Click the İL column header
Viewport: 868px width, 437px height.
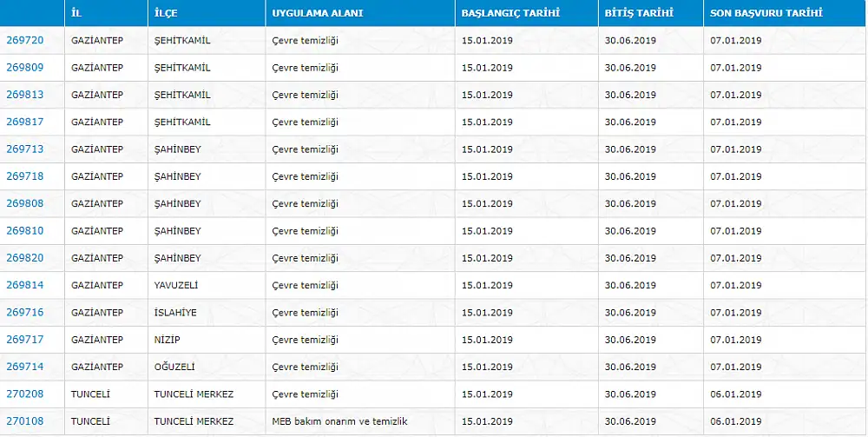click(x=76, y=13)
